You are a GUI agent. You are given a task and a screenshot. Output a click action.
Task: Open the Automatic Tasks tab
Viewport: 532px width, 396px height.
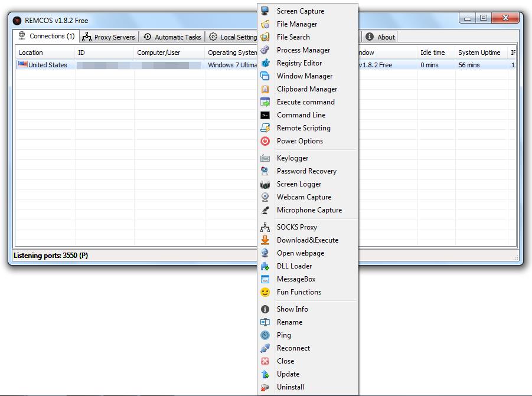coord(172,37)
